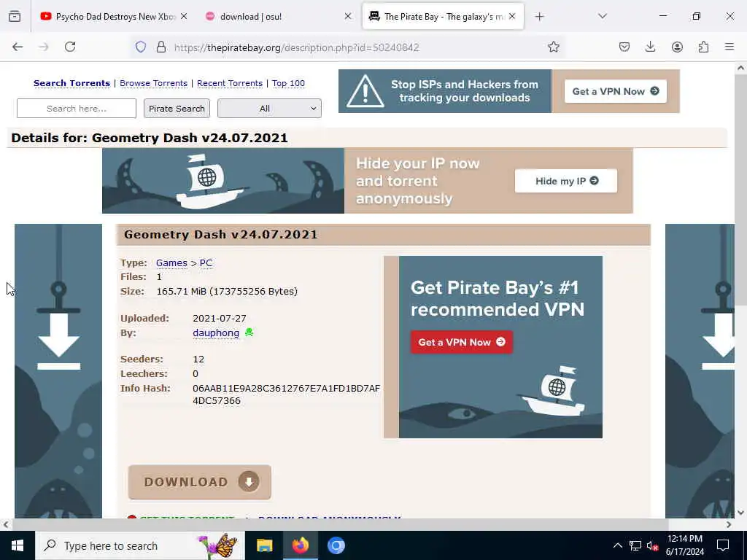Open uploader dauphong profile link
The width and height of the screenshot is (747, 560).
(216, 332)
